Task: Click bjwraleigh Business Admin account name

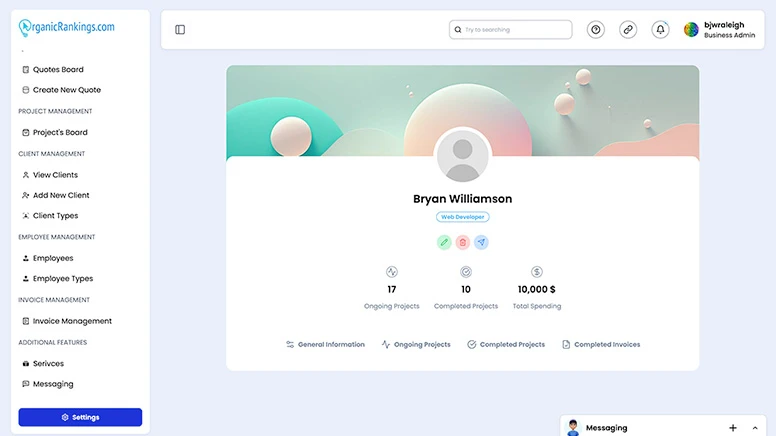Action: (729, 30)
